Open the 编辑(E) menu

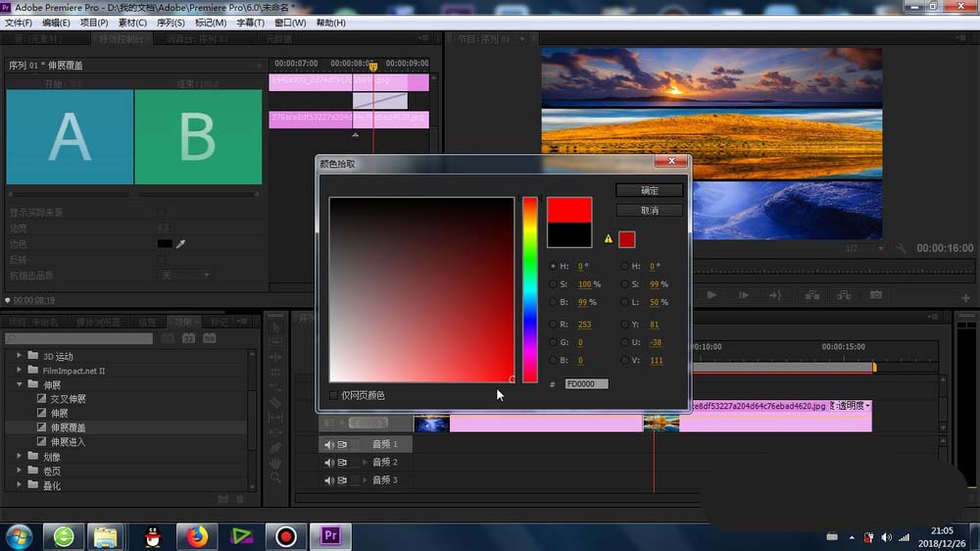coord(56,23)
